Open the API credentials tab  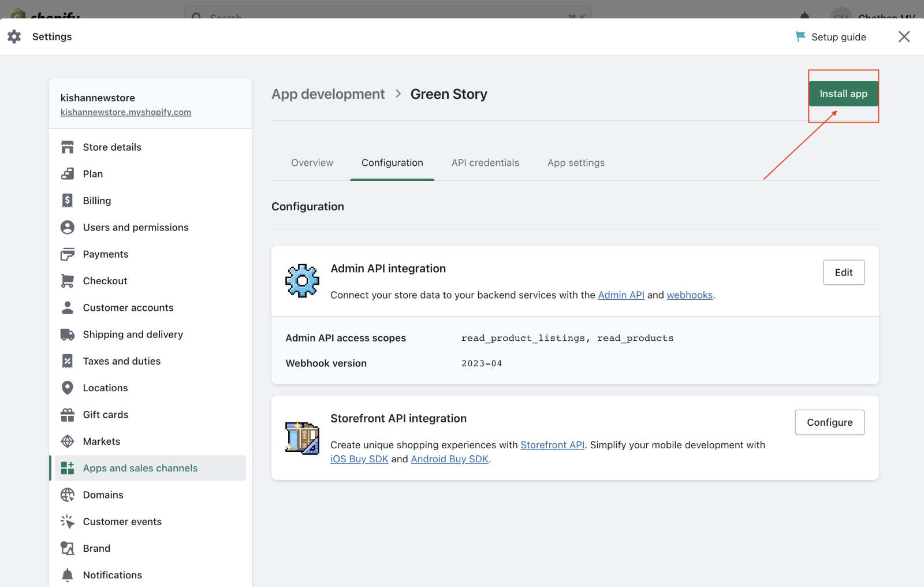coord(485,163)
